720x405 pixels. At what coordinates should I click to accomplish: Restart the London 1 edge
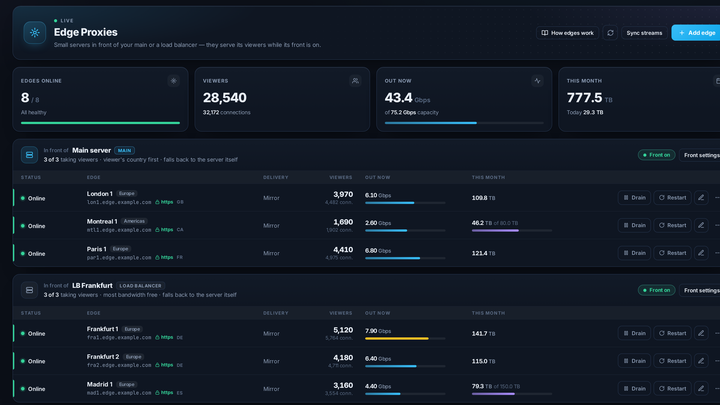point(672,198)
